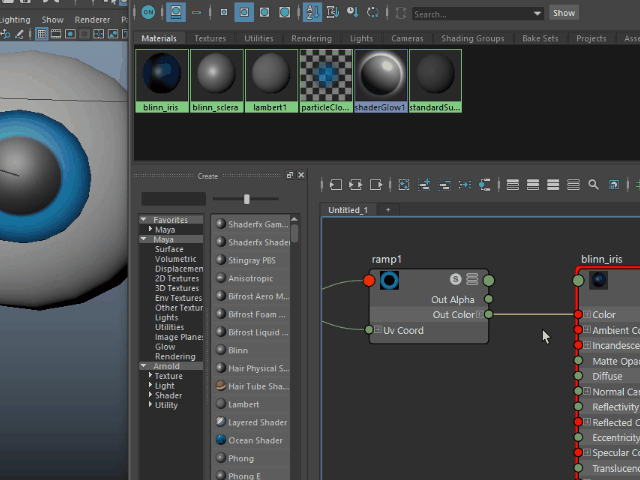This screenshot has height=480, width=640.
Task: Click the Ocean Shader icon in Create list
Action: (220, 440)
